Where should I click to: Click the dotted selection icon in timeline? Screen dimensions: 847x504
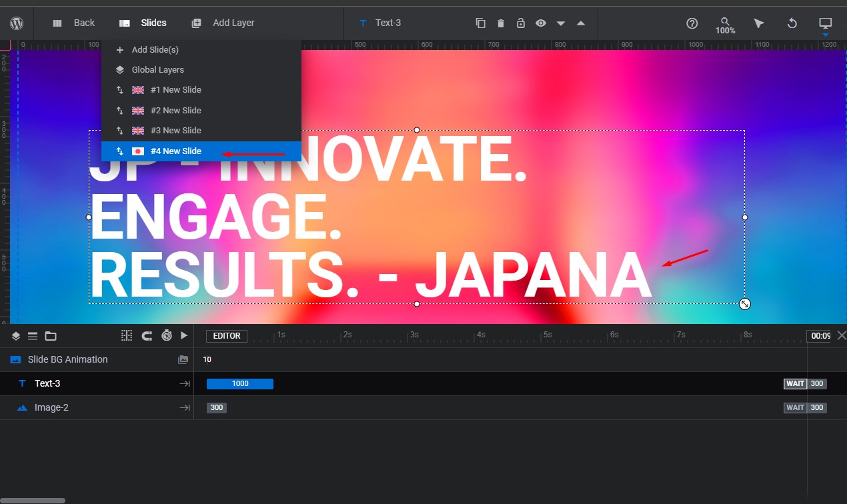(x=127, y=336)
